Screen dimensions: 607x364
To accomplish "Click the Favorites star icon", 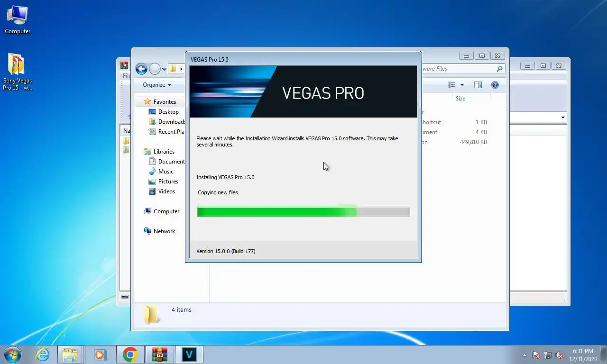I will pyautogui.click(x=147, y=101).
